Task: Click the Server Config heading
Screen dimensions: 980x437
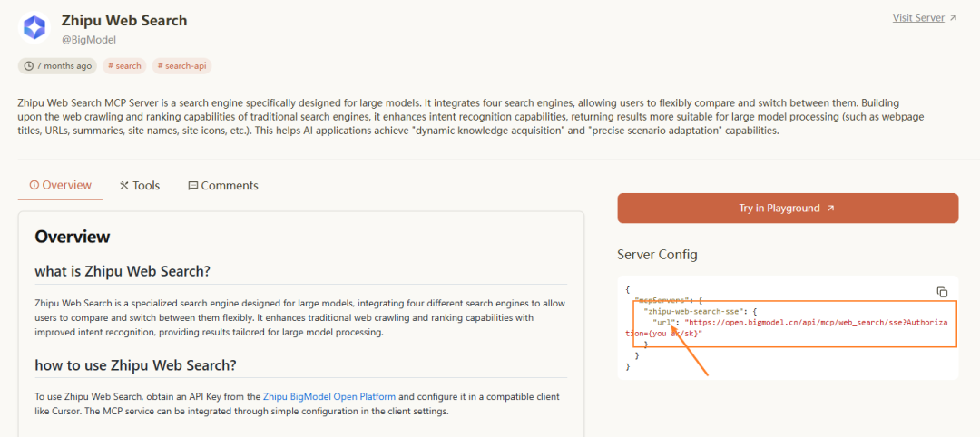Action: [x=657, y=255]
